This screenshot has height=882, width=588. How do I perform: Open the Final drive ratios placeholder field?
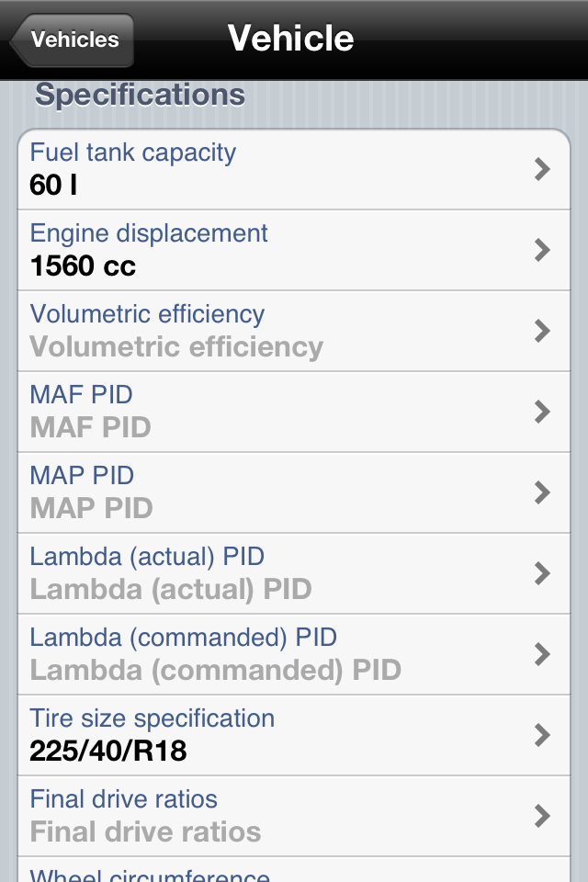click(145, 832)
